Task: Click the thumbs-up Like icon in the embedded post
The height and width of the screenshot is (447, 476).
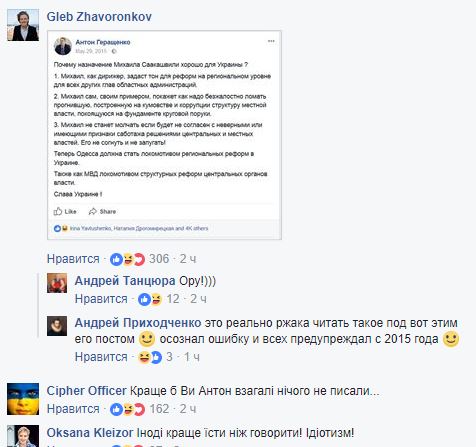Action: click(58, 211)
